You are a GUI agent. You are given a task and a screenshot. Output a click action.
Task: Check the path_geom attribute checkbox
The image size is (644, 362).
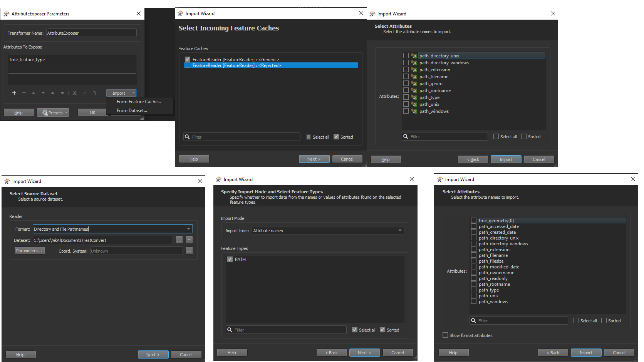click(406, 83)
